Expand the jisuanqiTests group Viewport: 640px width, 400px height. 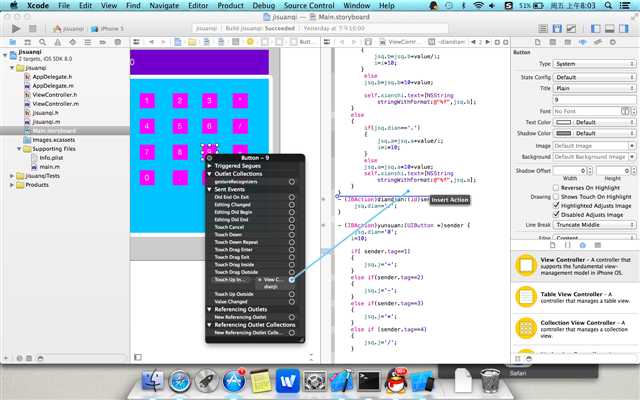pyautogui.click(x=11, y=176)
